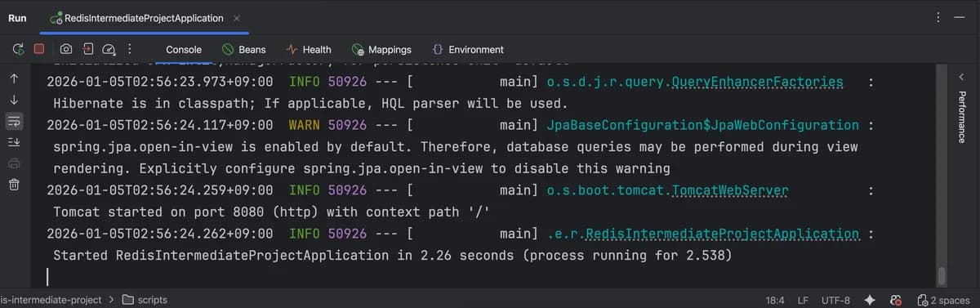Click the Run tool window title
Screen dimensions: 980x308
click(17, 17)
